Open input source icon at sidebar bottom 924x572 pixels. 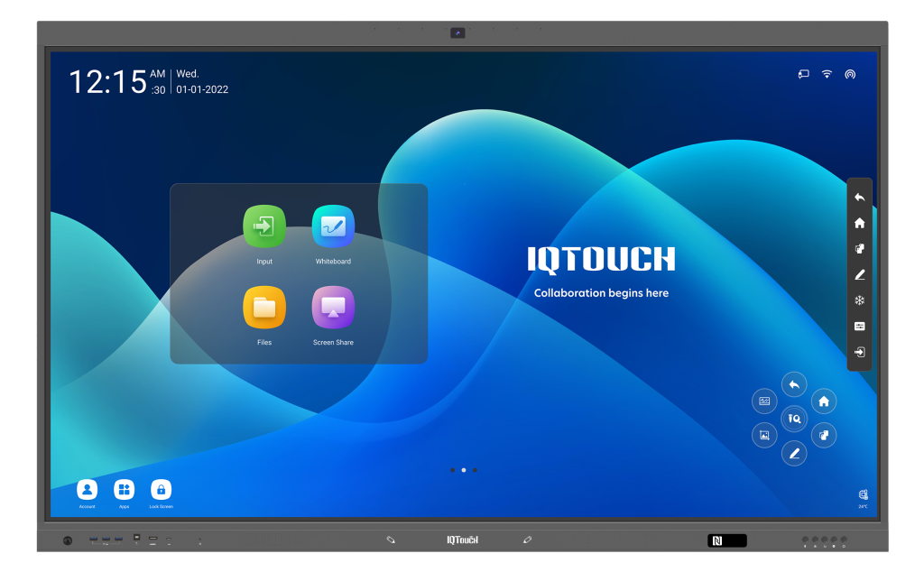click(x=859, y=352)
